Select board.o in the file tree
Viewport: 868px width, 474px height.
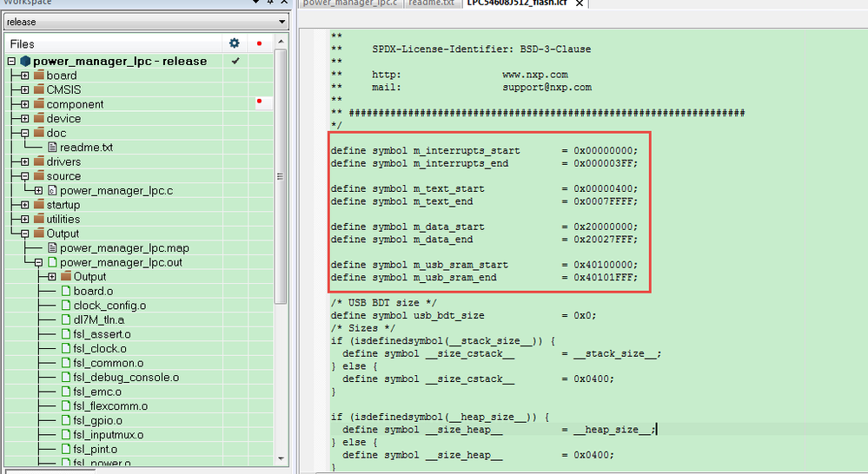[x=94, y=291]
